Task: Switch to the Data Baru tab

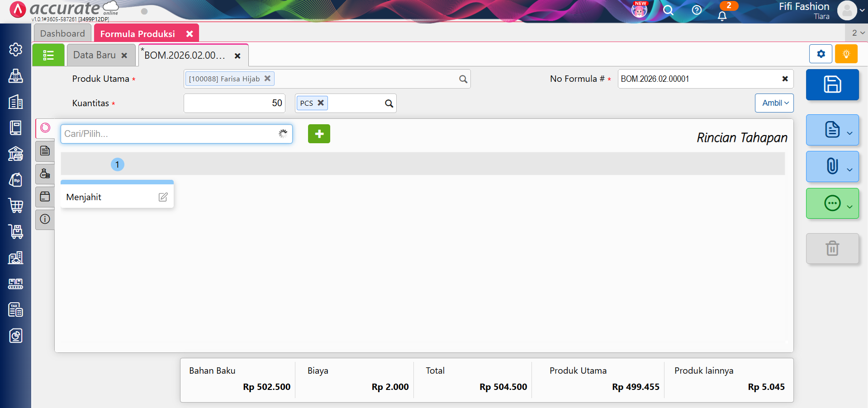Action: click(x=95, y=55)
